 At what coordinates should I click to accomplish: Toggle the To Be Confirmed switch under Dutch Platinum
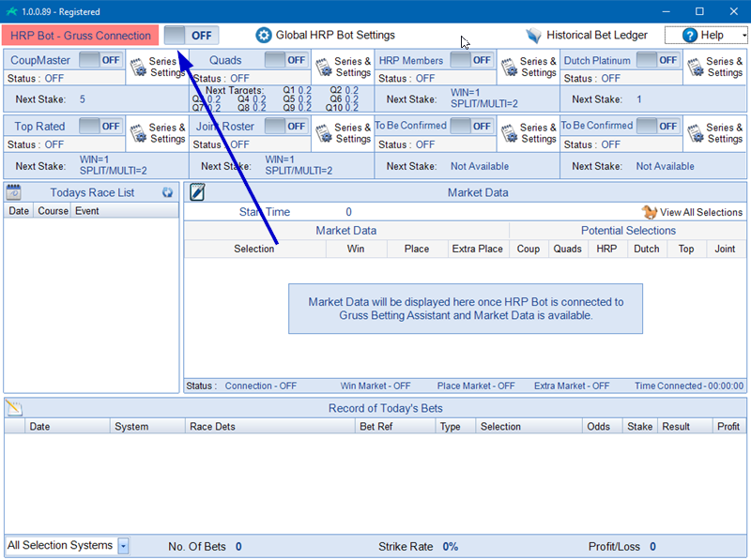[x=658, y=126]
